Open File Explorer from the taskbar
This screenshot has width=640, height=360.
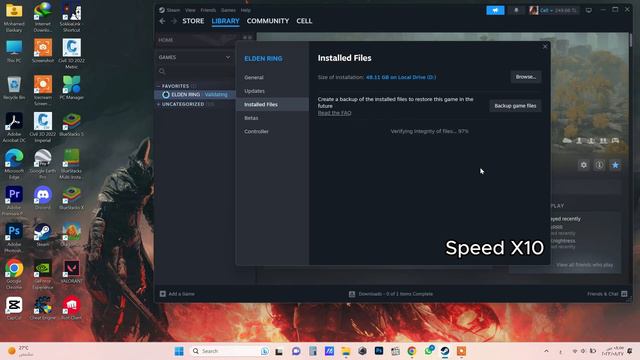coord(346,351)
